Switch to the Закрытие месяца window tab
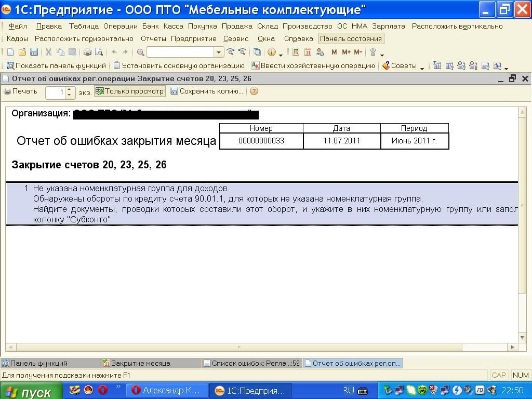Viewport: 532px width, 399px height. tap(140, 363)
